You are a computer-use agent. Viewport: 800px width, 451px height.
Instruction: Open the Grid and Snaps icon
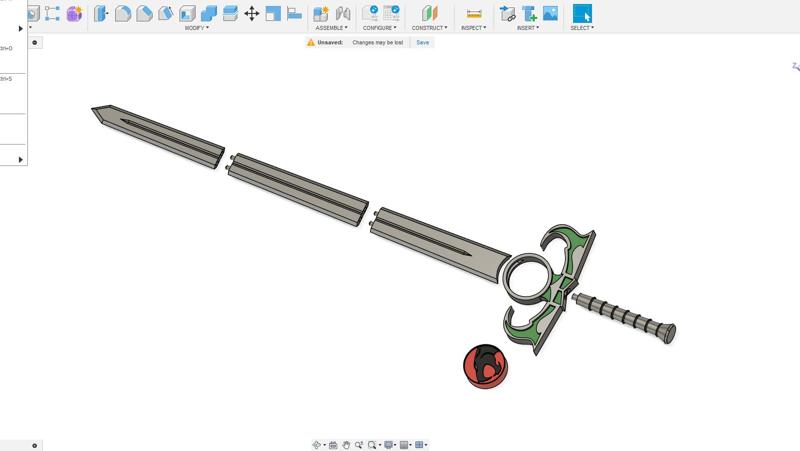point(404,445)
